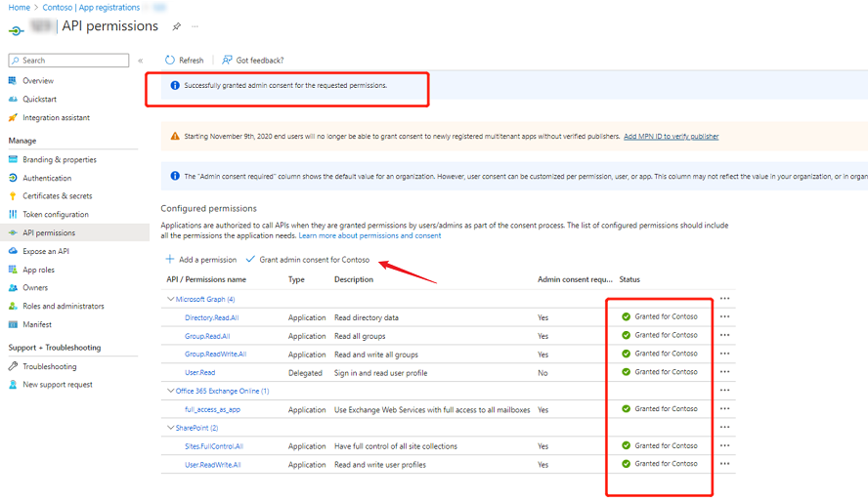
Task: Click the Refresh icon in toolbar
Action: click(171, 61)
